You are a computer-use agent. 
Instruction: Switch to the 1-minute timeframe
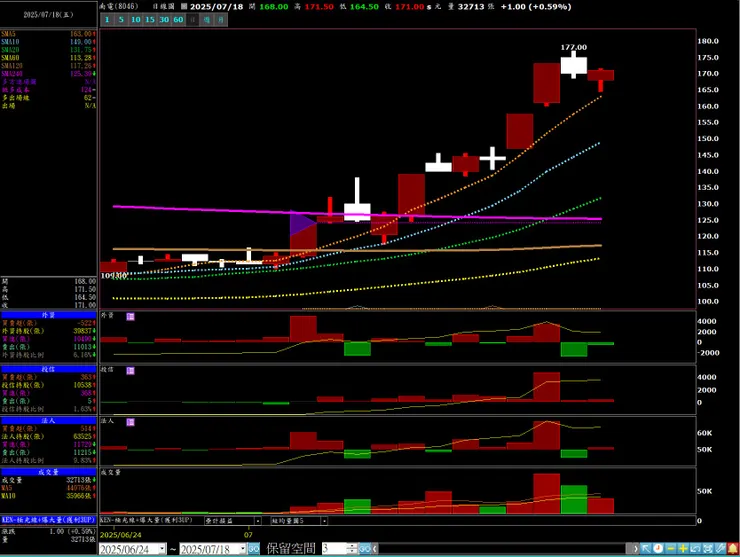pyautogui.click(x=107, y=19)
